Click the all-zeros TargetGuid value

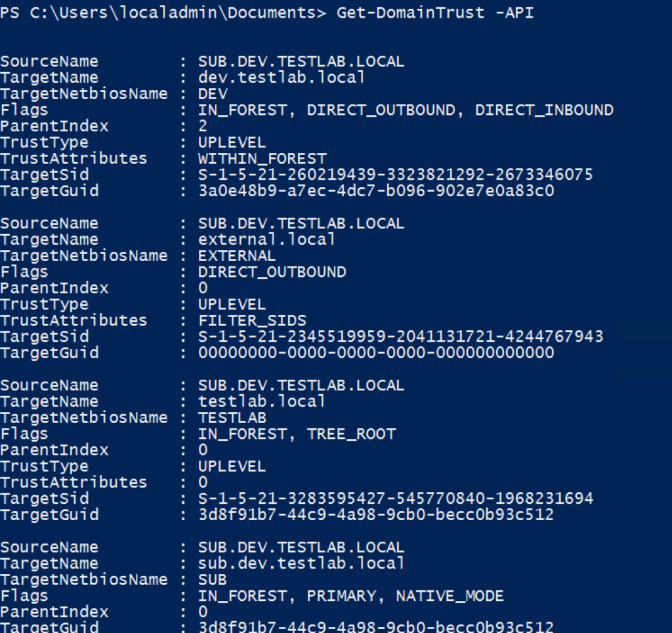(376, 353)
